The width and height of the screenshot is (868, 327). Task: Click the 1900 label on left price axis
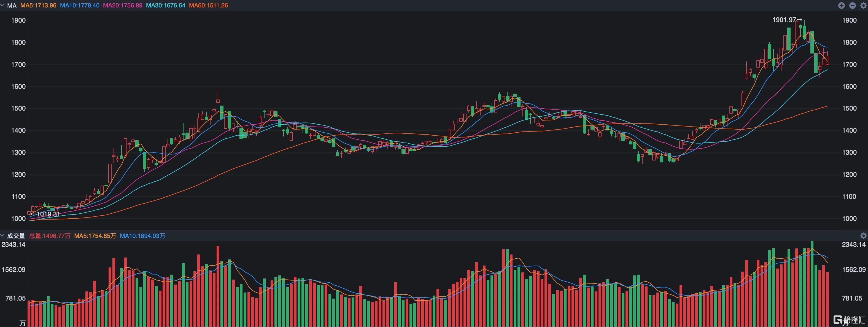(x=18, y=20)
